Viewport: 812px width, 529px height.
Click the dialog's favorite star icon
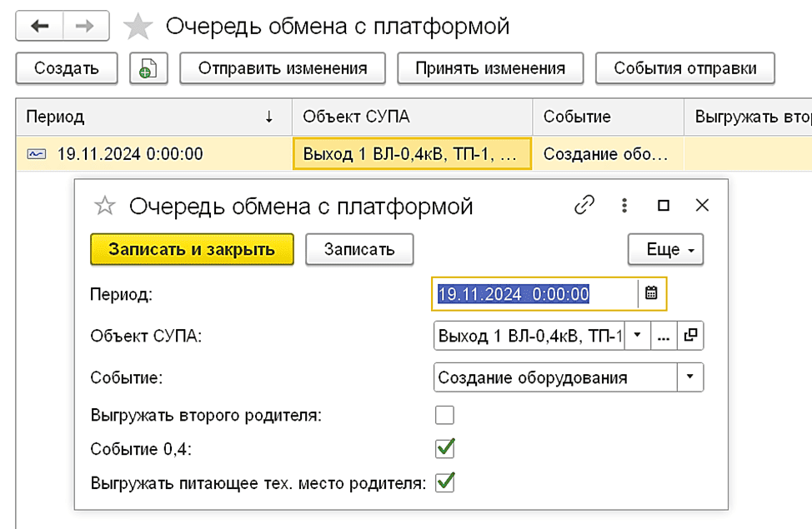coord(104,206)
